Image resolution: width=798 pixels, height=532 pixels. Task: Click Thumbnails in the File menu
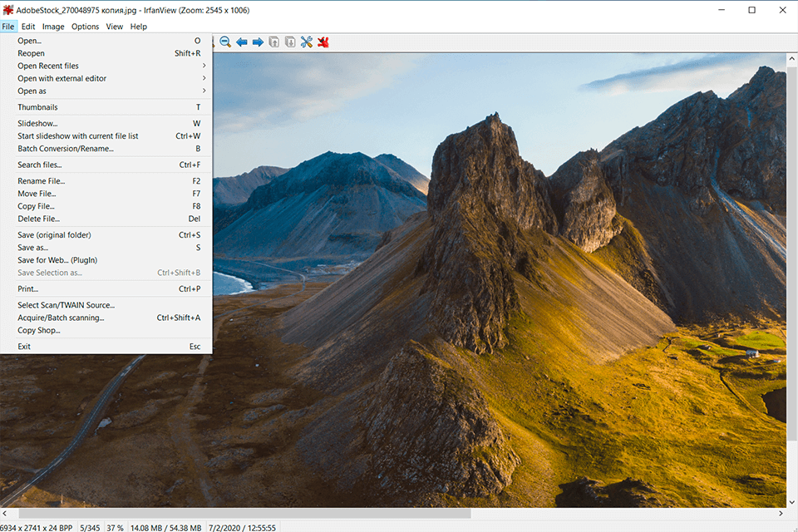[37, 107]
